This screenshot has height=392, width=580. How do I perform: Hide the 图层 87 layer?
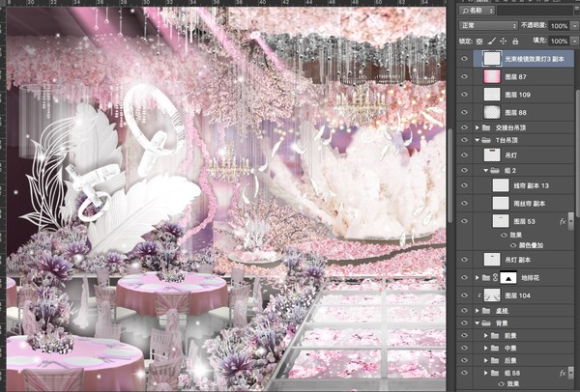point(465,77)
